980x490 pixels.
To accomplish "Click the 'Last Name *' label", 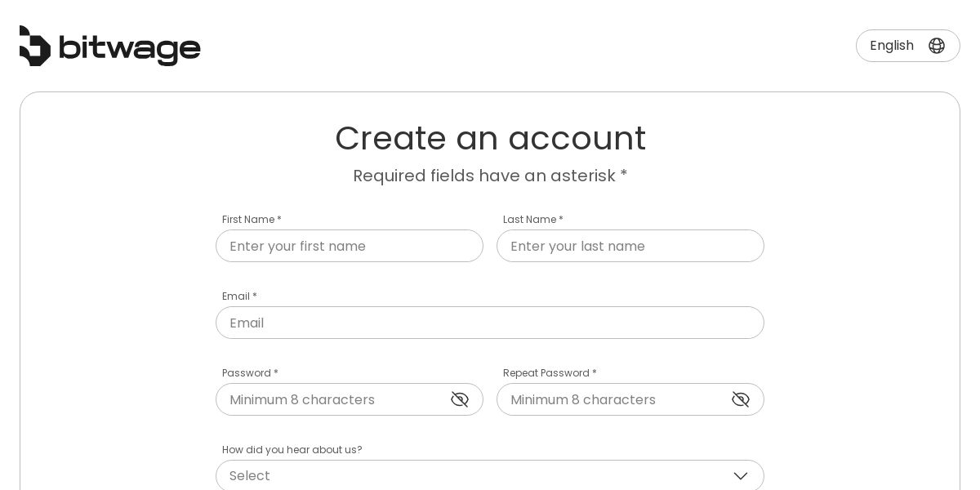I will click(x=532, y=220).
